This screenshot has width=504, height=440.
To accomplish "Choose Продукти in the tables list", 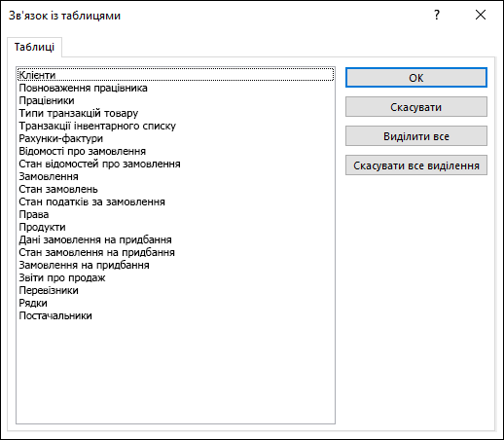I will pyautogui.click(x=175, y=227).
